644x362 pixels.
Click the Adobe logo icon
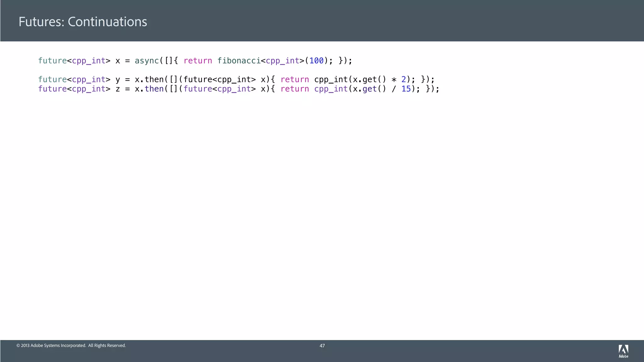click(x=623, y=349)
